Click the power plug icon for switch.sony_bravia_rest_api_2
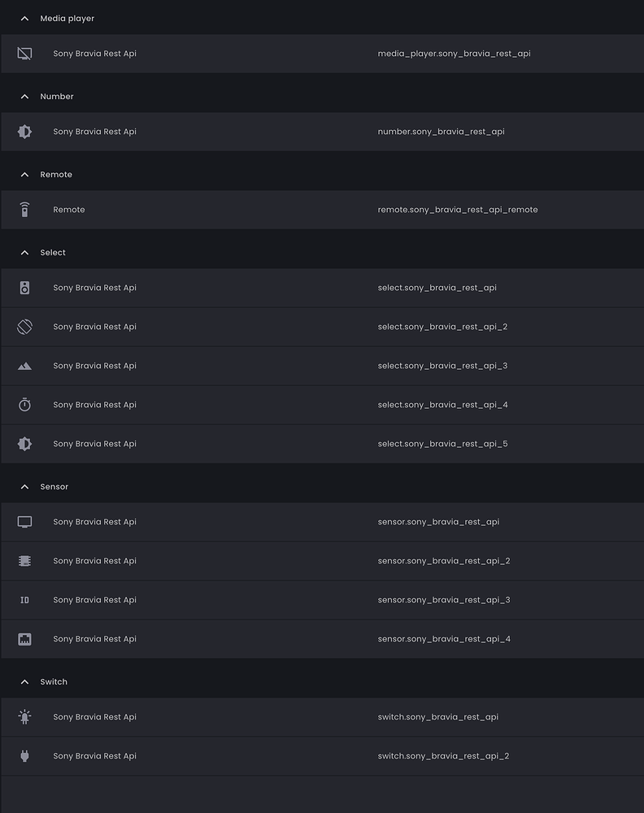 click(x=24, y=756)
